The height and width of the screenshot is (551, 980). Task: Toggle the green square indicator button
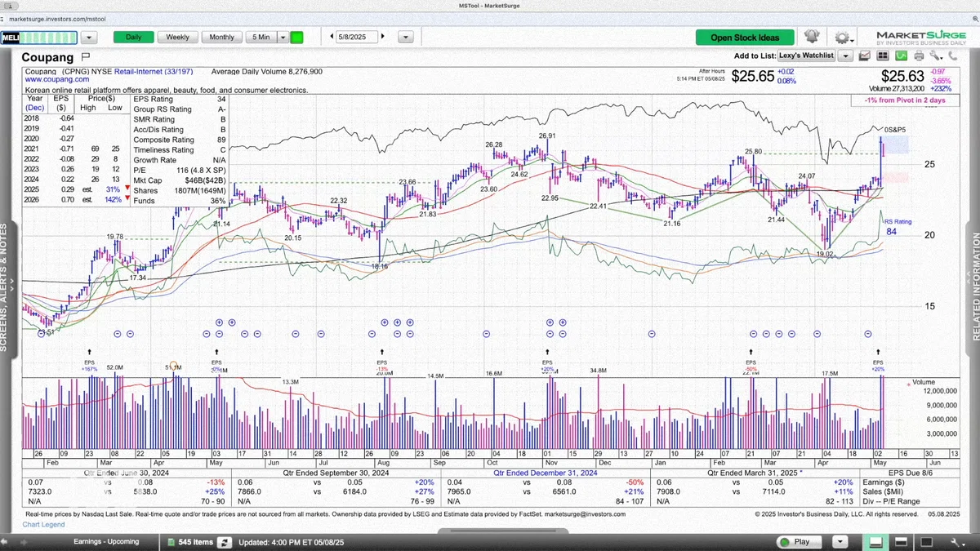coord(296,37)
